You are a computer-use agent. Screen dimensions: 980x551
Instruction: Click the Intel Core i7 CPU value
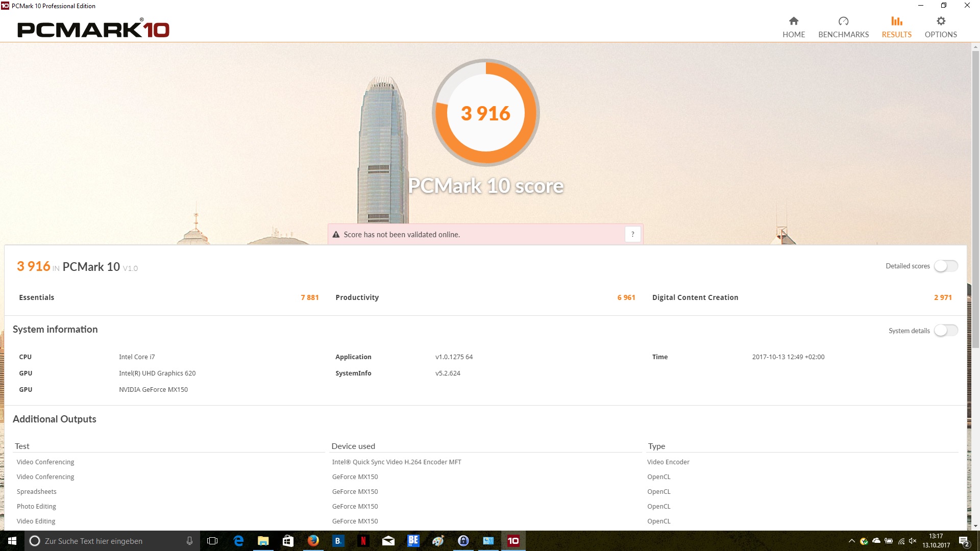pyautogui.click(x=137, y=357)
